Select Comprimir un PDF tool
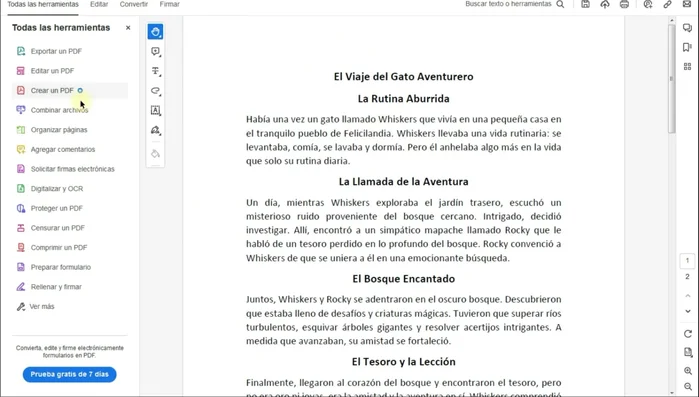 coord(70,247)
